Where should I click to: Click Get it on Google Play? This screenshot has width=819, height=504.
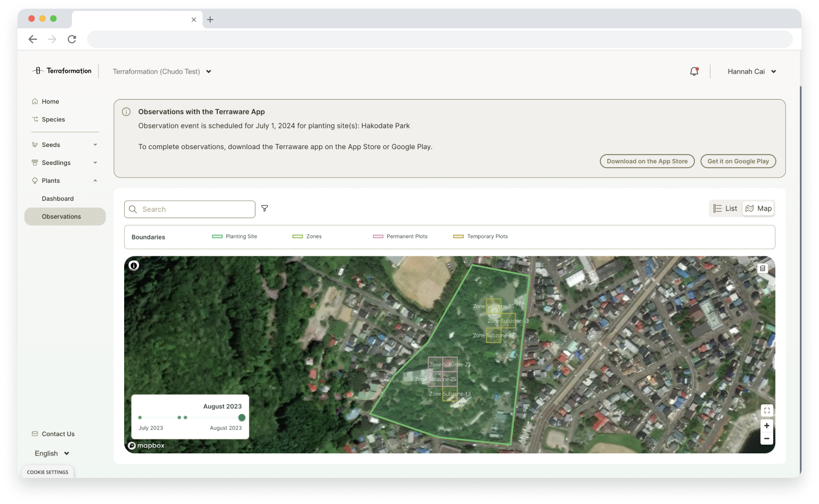(738, 161)
